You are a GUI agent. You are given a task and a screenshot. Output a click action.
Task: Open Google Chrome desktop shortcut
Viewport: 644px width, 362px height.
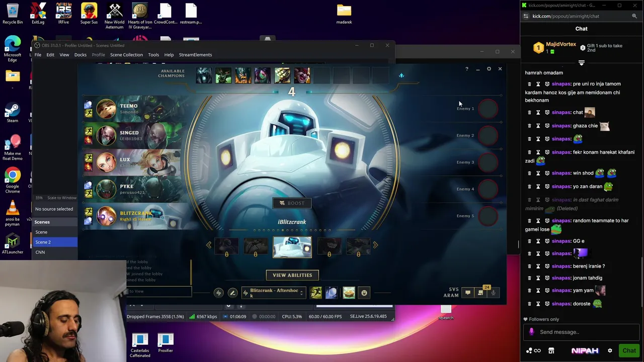[x=13, y=181]
